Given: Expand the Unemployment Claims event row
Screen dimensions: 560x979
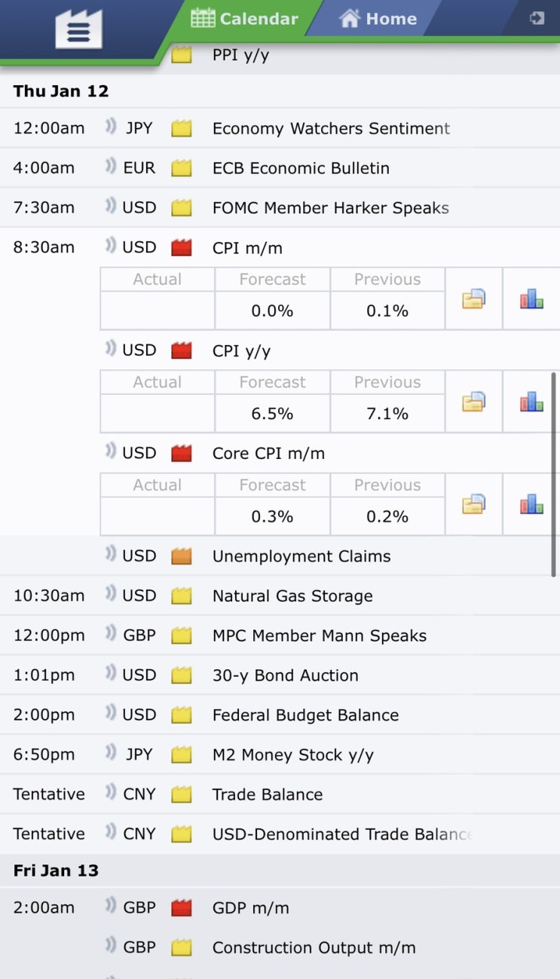Looking at the screenshot, I should click(x=301, y=556).
